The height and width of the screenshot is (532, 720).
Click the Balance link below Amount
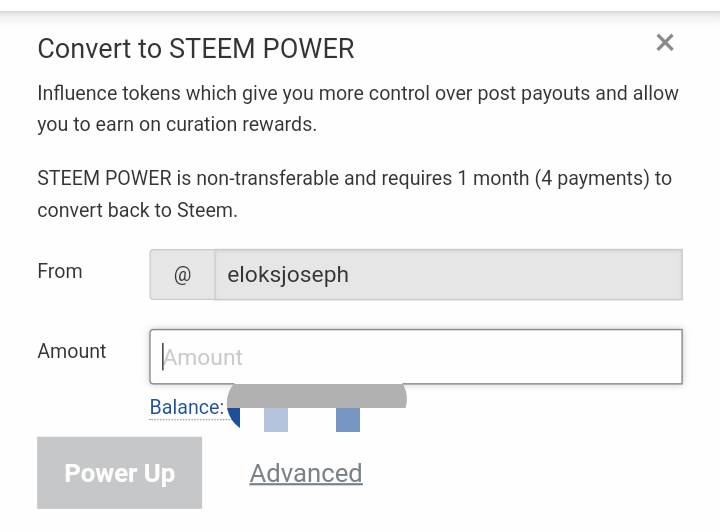pos(186,407)
